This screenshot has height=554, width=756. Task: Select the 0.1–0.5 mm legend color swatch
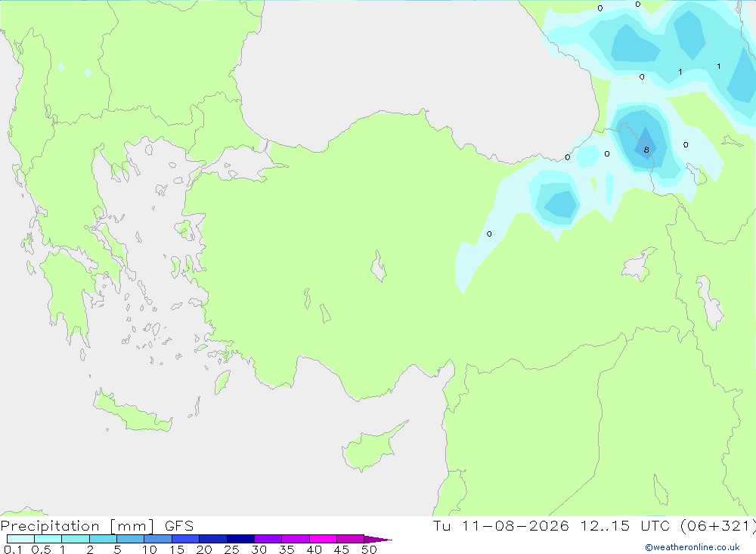(20, 539)
